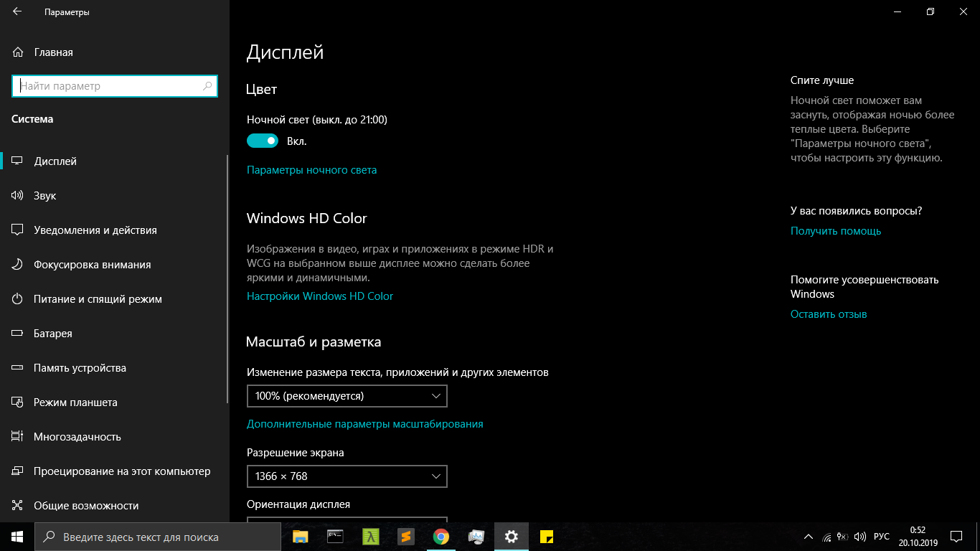
Task: Click the magnifier icon in the Найти параметр box
Action: (x=207, y=86)
